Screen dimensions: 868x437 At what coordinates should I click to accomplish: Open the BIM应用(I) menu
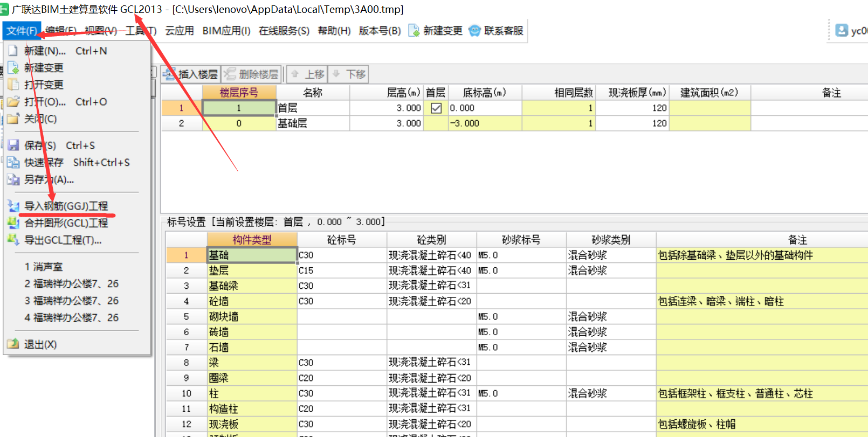(x=226, y=31)
